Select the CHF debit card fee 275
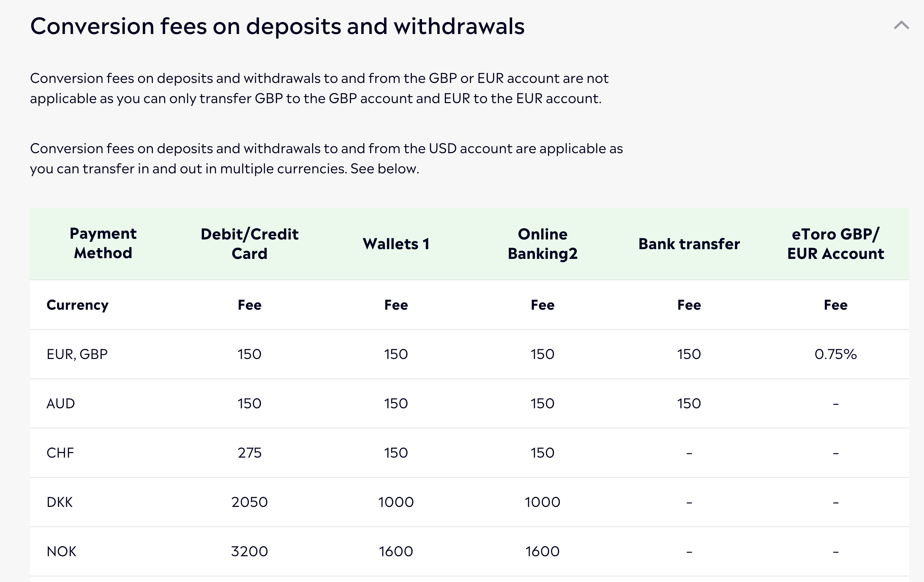 pyautogui.click(x=249, y=453)
